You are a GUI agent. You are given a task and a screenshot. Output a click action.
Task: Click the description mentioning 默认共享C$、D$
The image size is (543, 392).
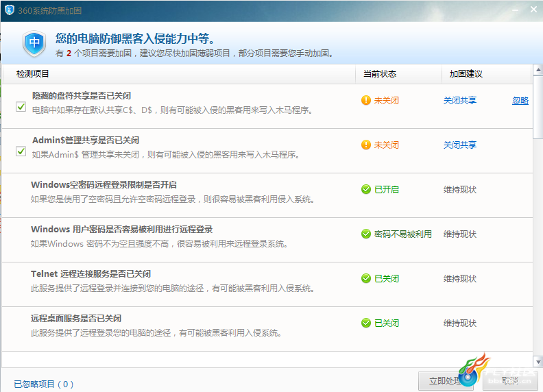pos(173,110)
